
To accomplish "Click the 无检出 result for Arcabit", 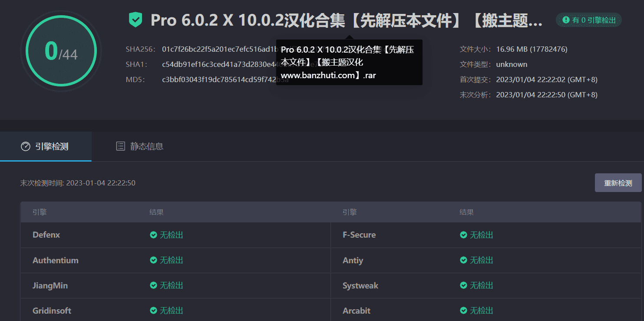I will tap(482, 311).
